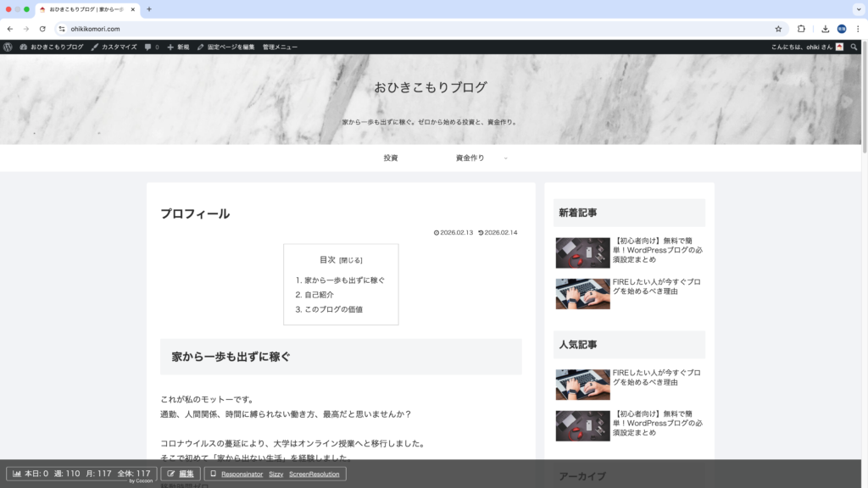Image resolution: width=868 pixels, height=488 pixels.
Task: Click 固定ページを編集 to edit the page
Action: coord(225,47)
